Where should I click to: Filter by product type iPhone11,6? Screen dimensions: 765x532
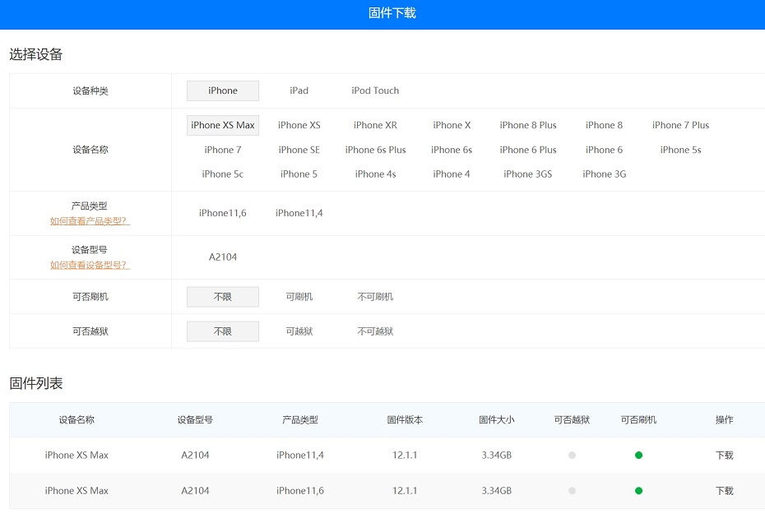(x=222, y=213)
